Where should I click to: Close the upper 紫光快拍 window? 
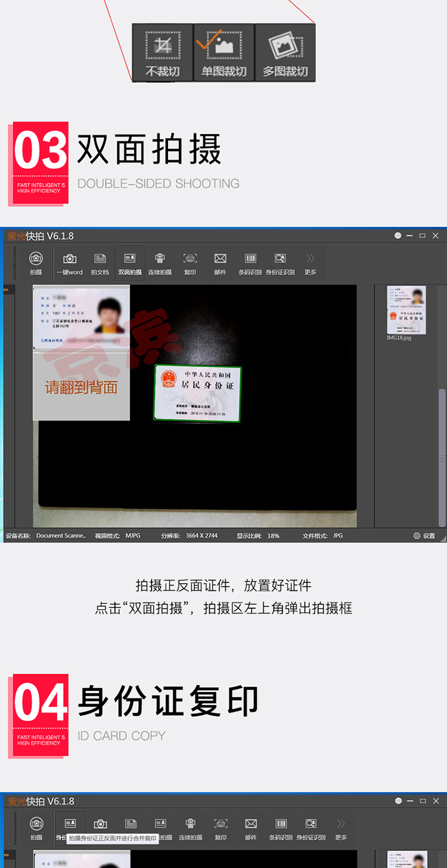click(x=436, y=236)
